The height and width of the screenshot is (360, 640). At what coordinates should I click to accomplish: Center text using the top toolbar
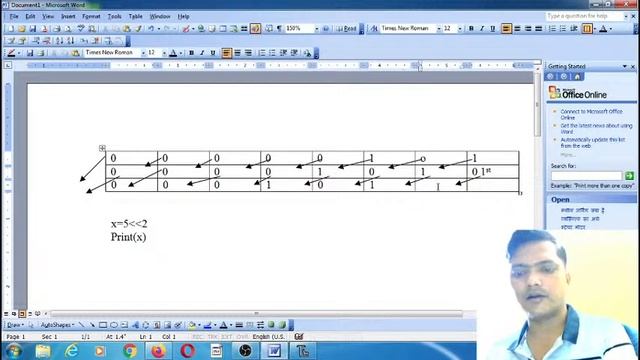point(517,29)
